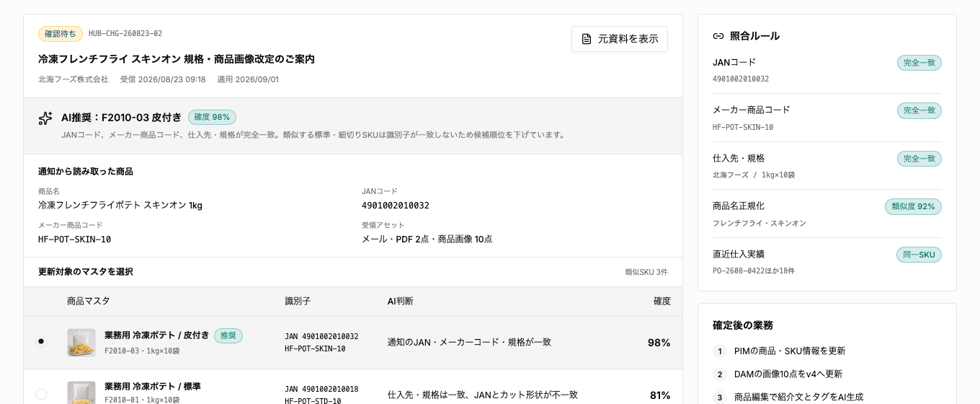Sort by 確度 column header
The width and height of the screenshot is (980, 404).
pos(662,302)
